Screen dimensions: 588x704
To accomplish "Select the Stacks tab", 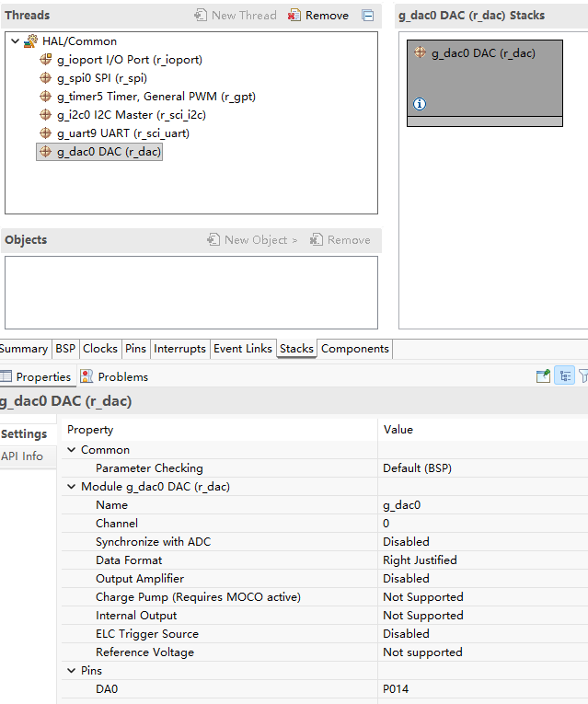I will coord(296,349).
